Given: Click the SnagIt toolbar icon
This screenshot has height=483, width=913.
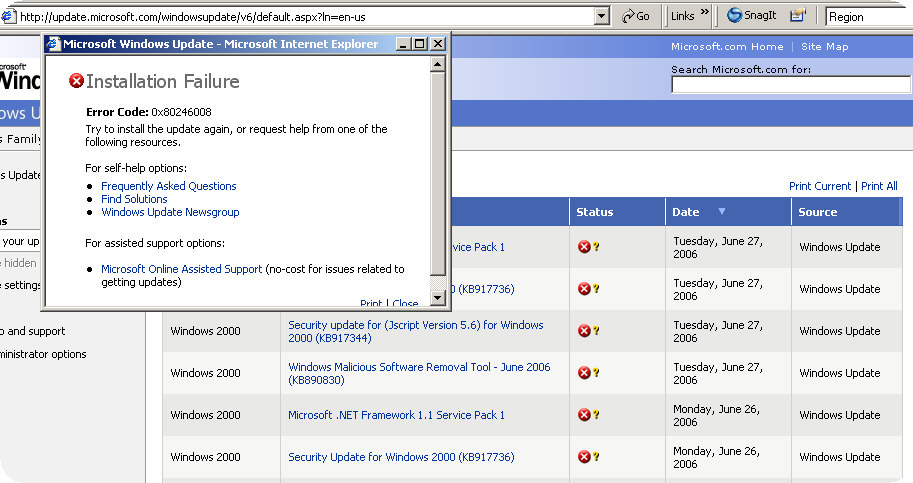Looking at the screenshot, I should [x=752, y=16].
